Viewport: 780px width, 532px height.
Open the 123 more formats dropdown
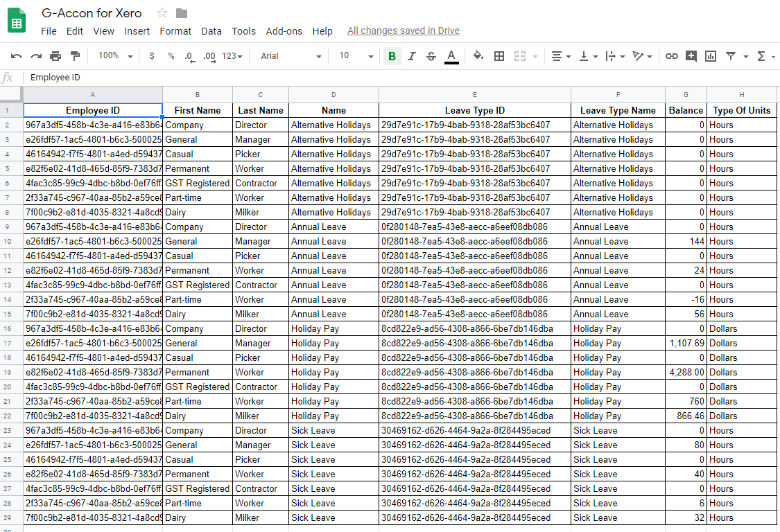[232, 56]
